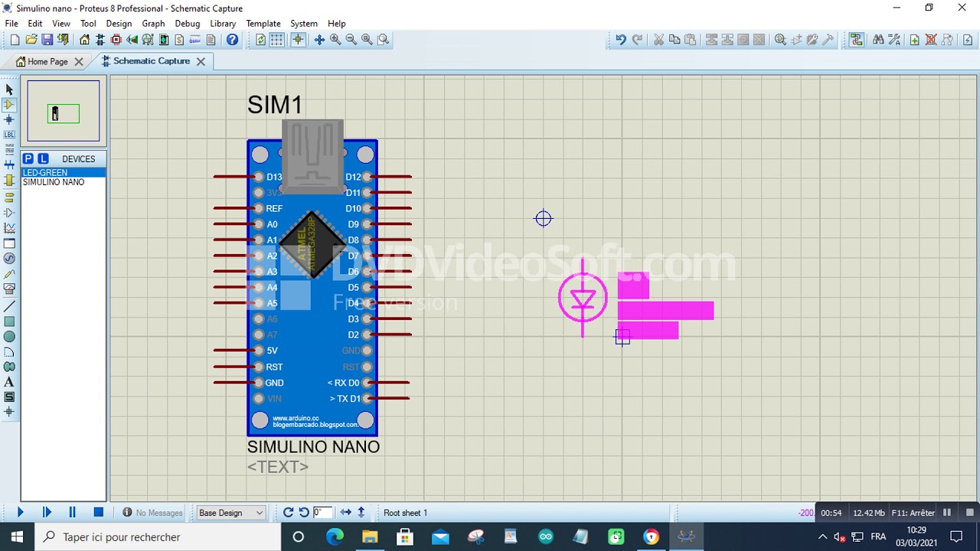This screenshot has height=551, width=980.
Task: Choose the Junction Dot Mode tool
Action: click(x=9, y=120)
